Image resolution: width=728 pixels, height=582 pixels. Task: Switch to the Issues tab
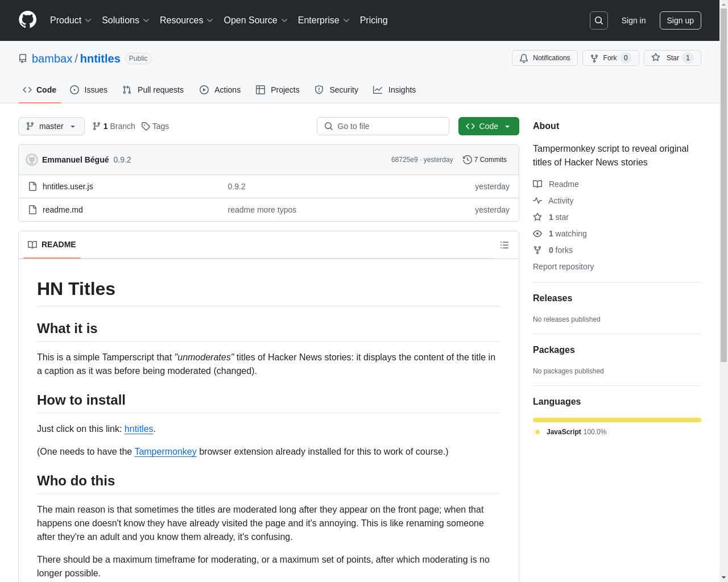tap(89, 90)
